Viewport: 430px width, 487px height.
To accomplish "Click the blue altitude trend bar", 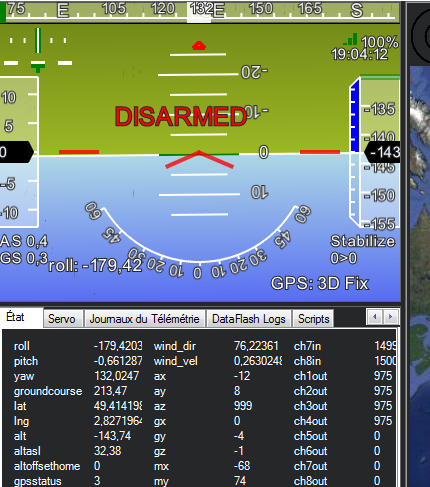I will 355,116.
